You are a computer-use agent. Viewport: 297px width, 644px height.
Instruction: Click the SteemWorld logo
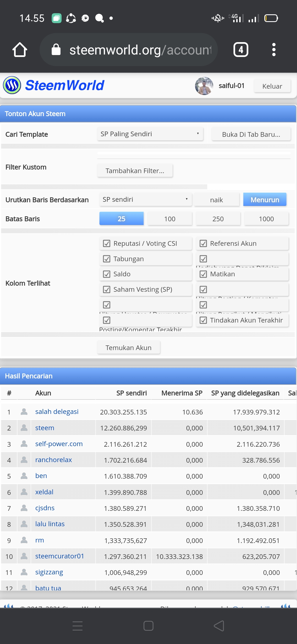coord(54,85)
